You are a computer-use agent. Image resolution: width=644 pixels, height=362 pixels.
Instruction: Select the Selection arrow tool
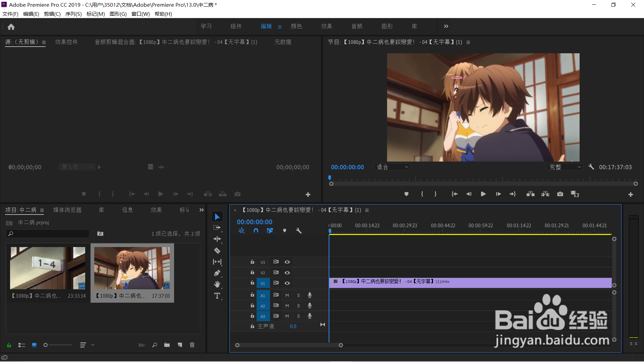point(217,217)
